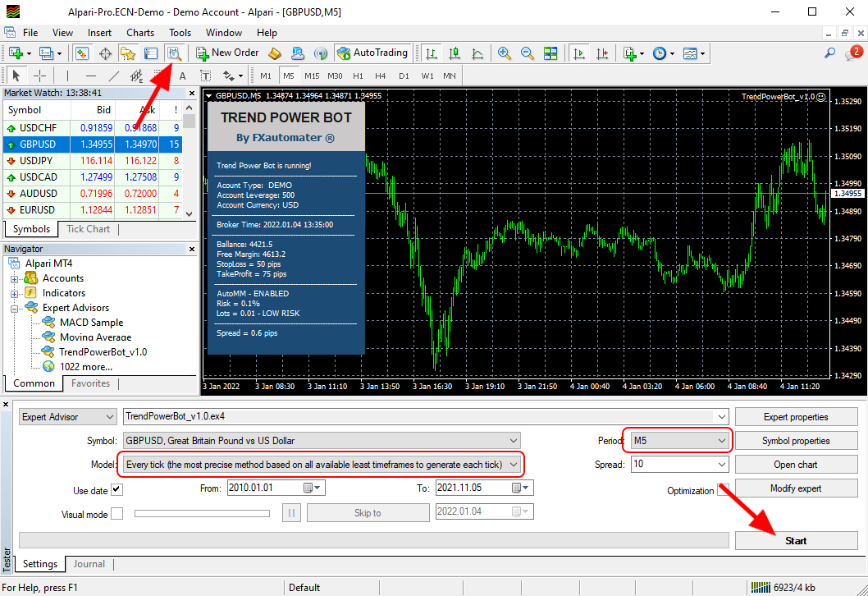Click the Start button
The image size is (868, 596).
tap(796, 541)
